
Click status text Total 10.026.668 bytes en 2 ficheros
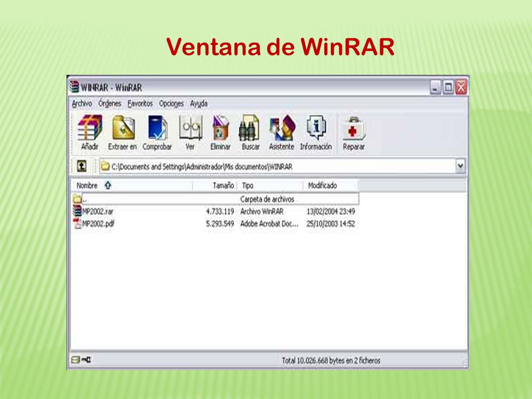pyautogui.click(x=331, y=360)
